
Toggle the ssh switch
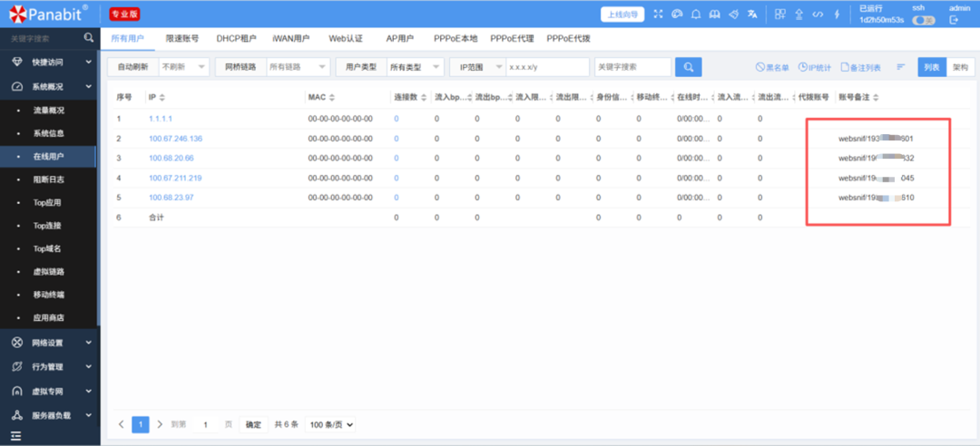[x=923, y=21]
